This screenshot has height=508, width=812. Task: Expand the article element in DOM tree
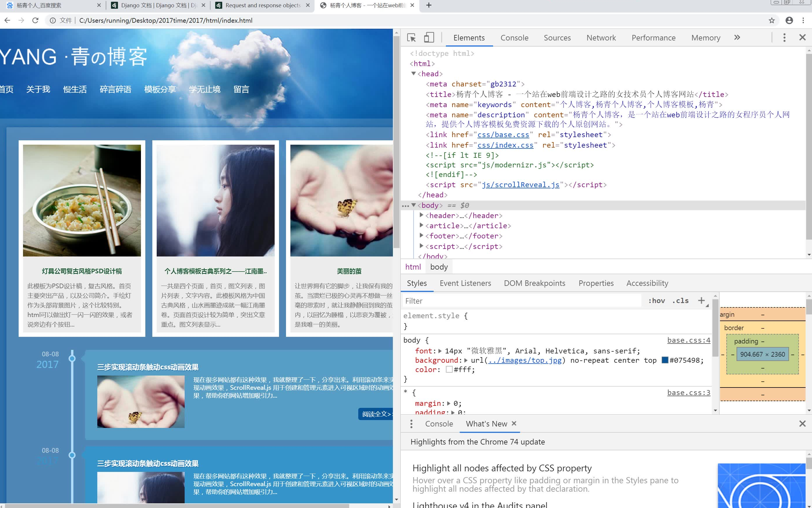click(x=421, y=225)
